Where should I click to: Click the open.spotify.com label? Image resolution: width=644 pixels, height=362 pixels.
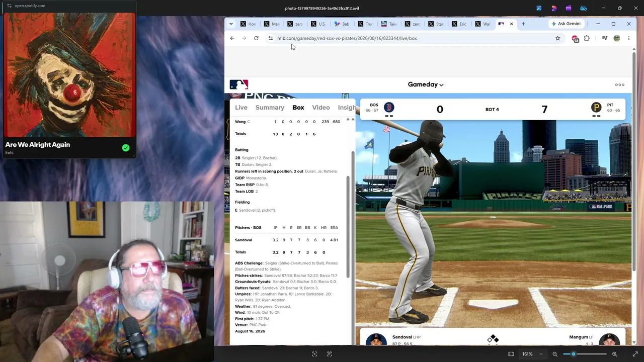pos(30,6)
